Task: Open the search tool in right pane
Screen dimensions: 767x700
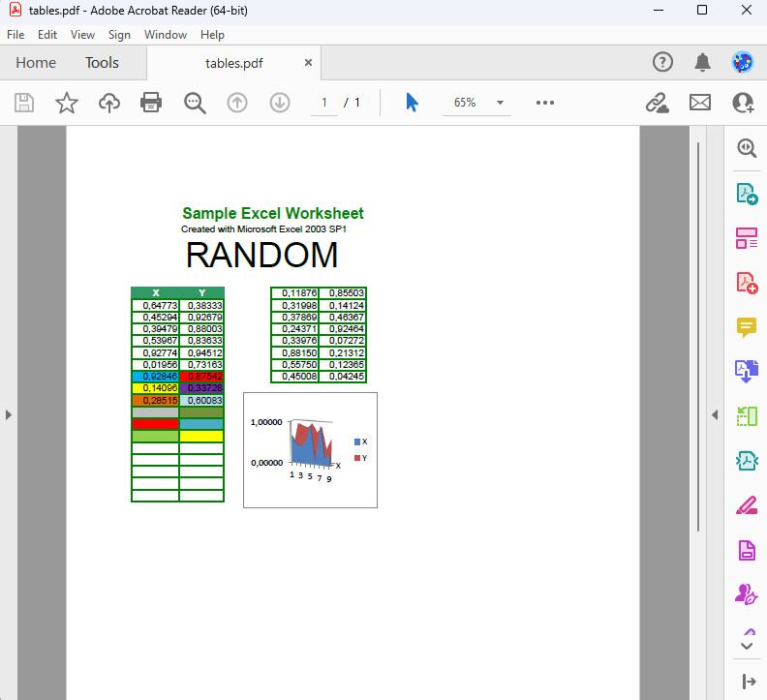Action: tap(747, 148)
